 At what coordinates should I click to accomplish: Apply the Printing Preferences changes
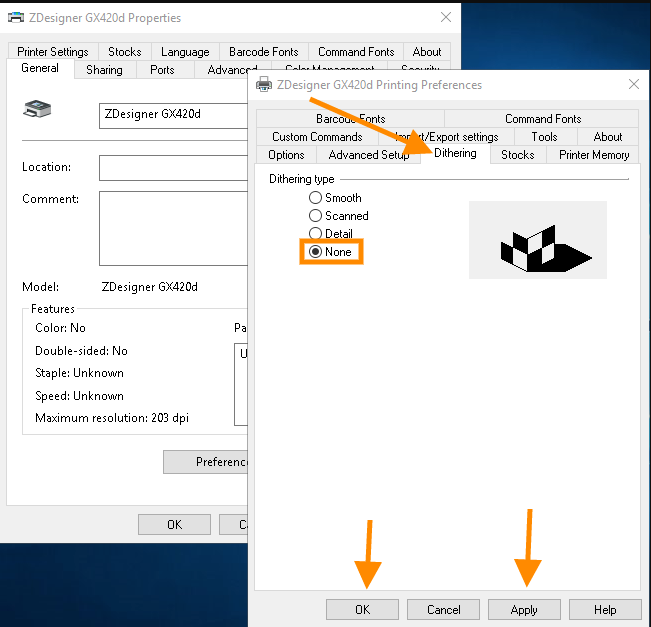coord(524,609)
